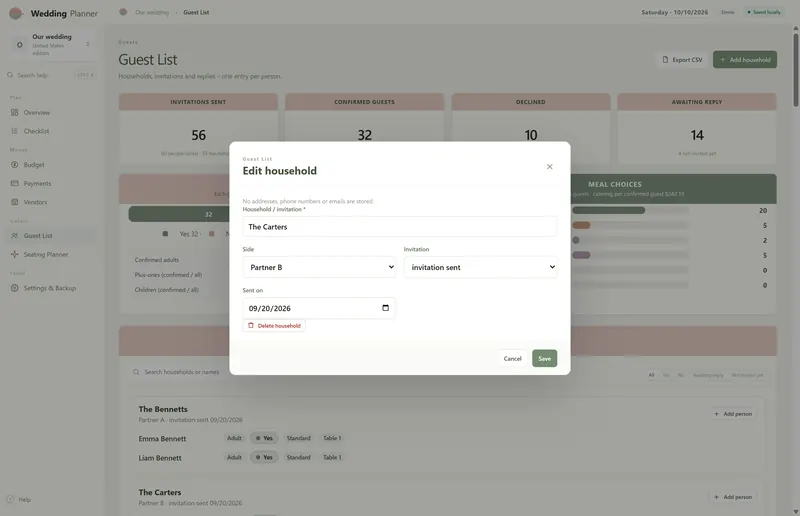Open Seating Planner in the sidebar

(x=51, y=254)
